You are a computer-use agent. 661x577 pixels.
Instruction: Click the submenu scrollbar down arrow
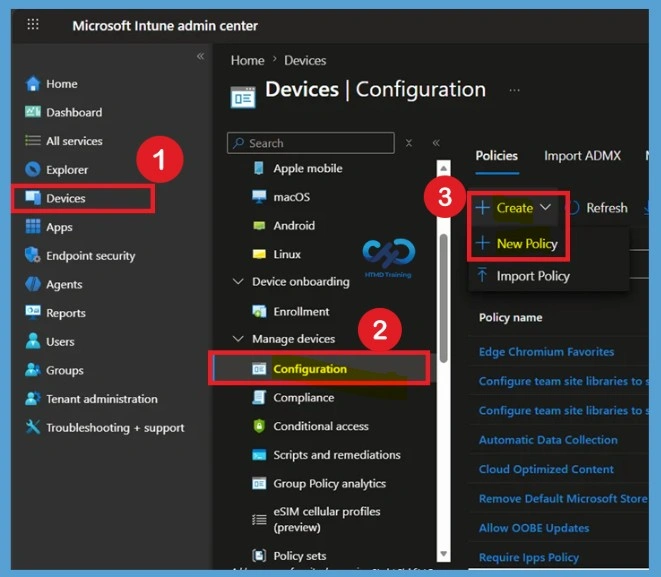pyautogui.click(x=443, y=553)
